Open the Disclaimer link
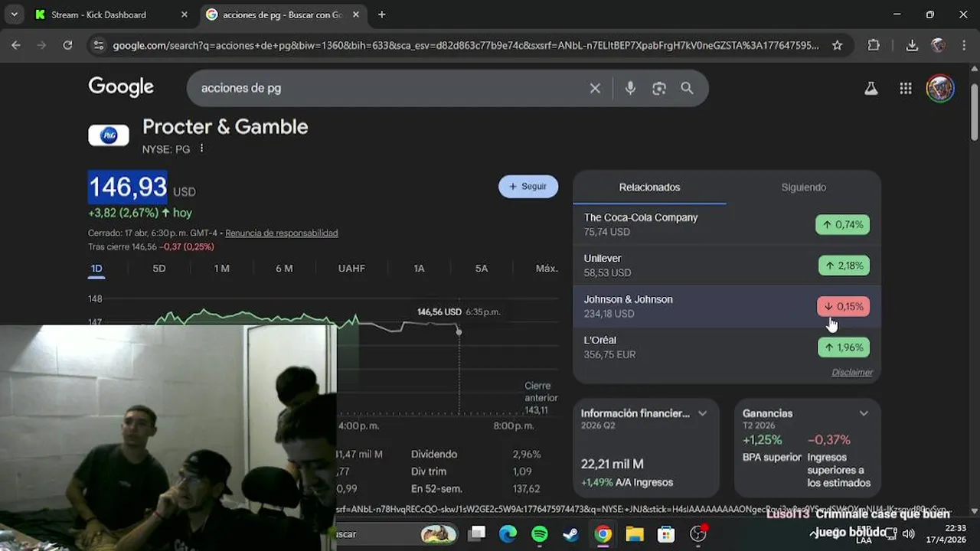Screen dimensions: 980x551 (852, 373)
